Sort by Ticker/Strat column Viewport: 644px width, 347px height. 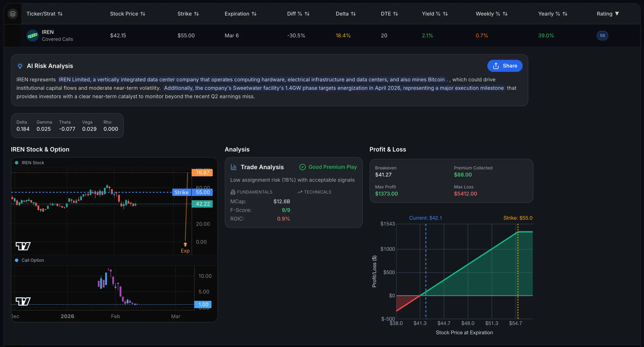pos(44,14)
